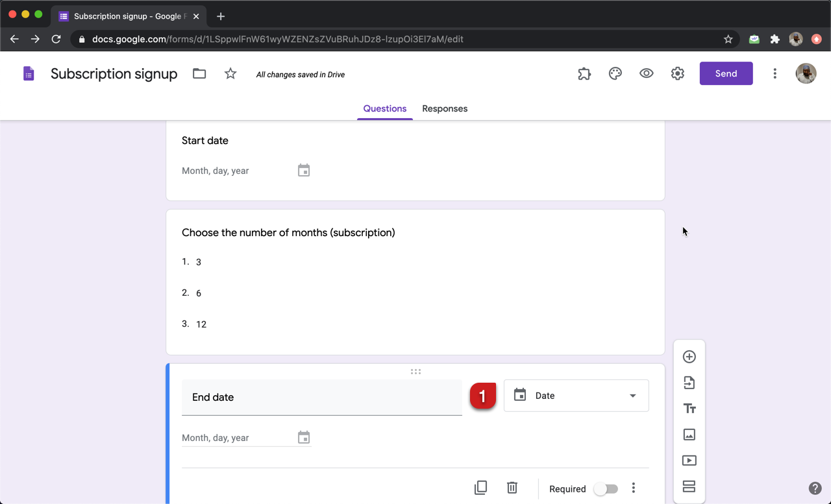Preview the form

(x=646, y=73)
